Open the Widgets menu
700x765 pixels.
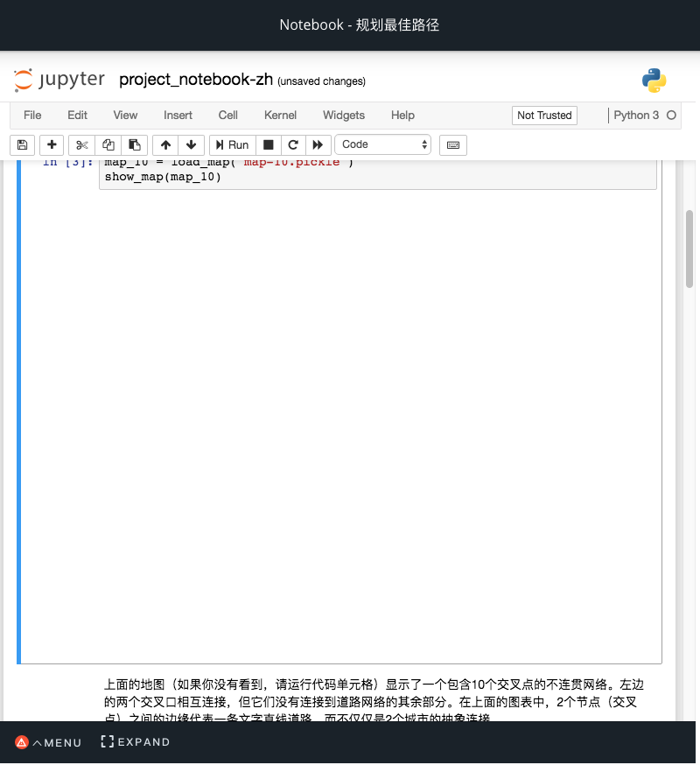point(343,115)
